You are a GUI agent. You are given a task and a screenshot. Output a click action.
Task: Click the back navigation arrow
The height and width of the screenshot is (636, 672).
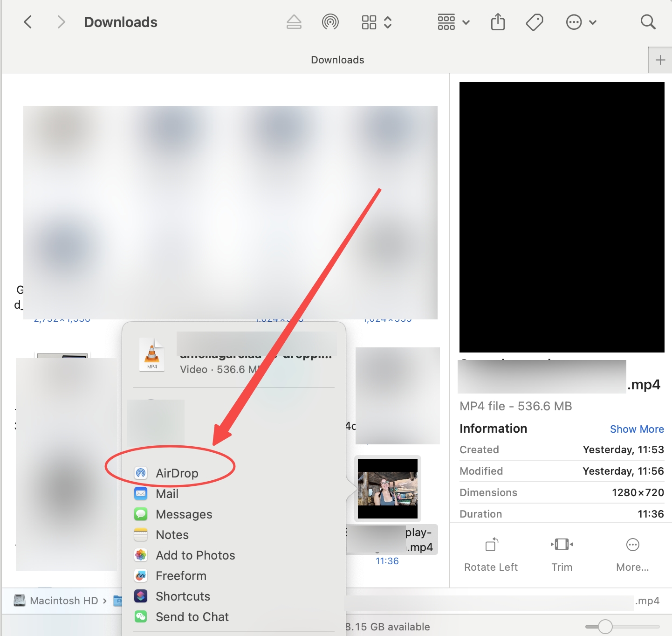pos(28,22)
